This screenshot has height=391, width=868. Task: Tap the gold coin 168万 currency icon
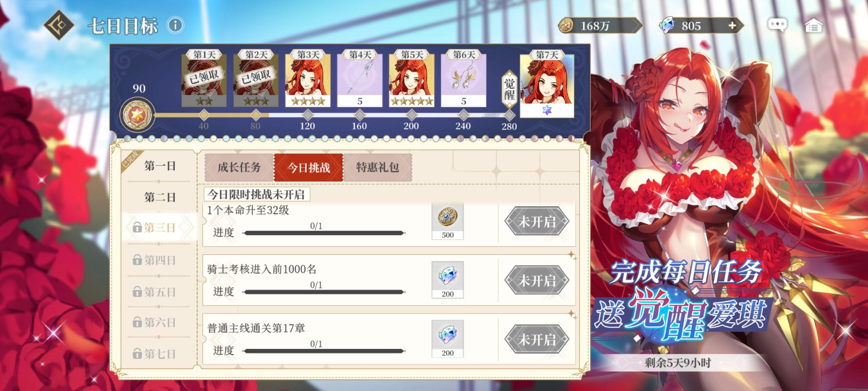(566, 26)
